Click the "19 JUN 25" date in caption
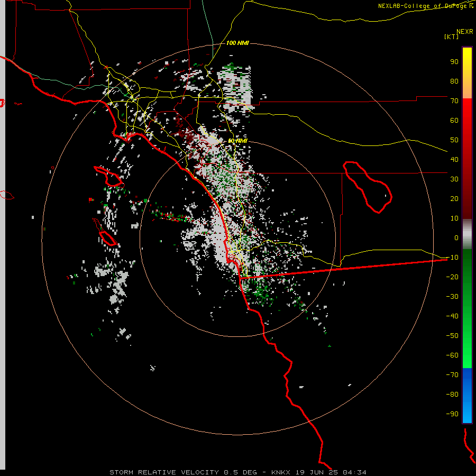 (x=317, y=472)
